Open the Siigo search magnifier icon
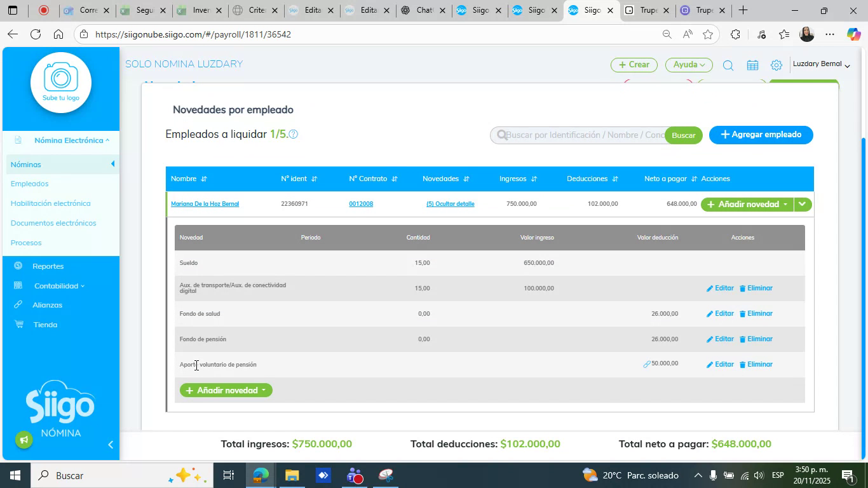 point(728,65)
